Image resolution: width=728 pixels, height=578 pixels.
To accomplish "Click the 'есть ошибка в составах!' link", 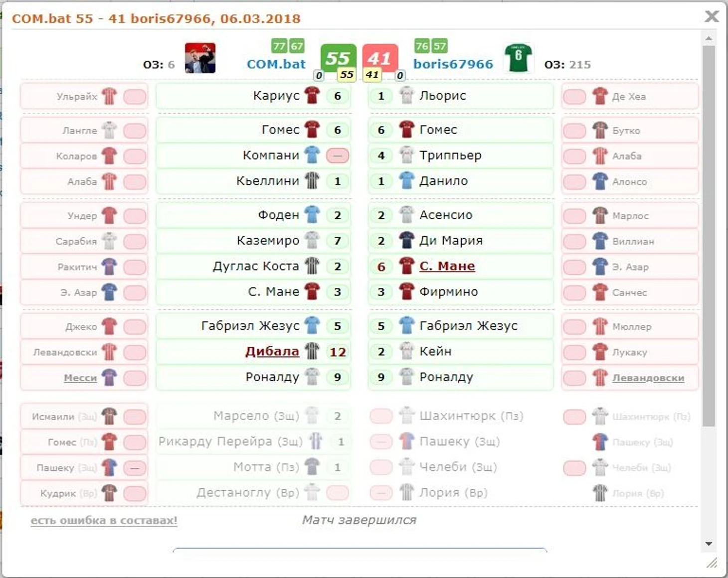I will 104,520.
